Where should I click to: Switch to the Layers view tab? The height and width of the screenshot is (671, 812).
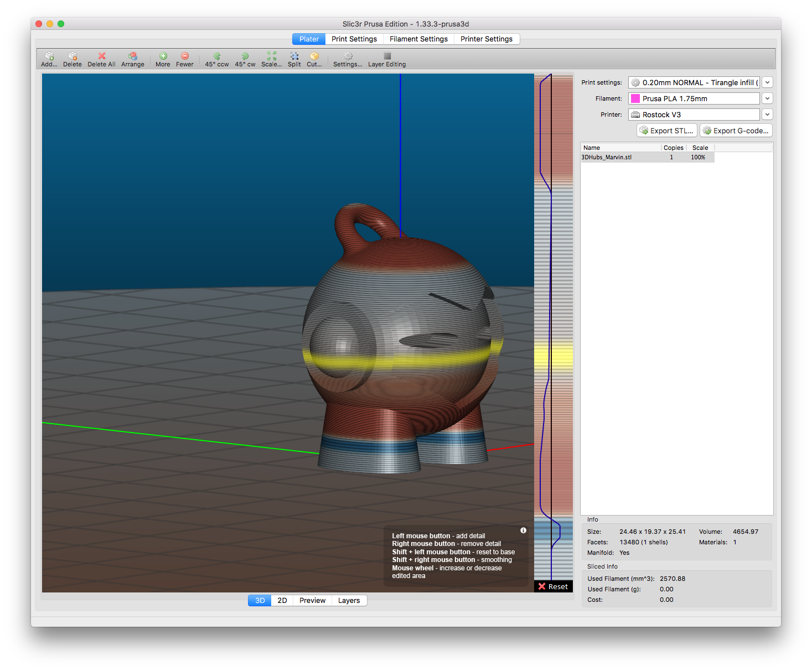(349, 601)
